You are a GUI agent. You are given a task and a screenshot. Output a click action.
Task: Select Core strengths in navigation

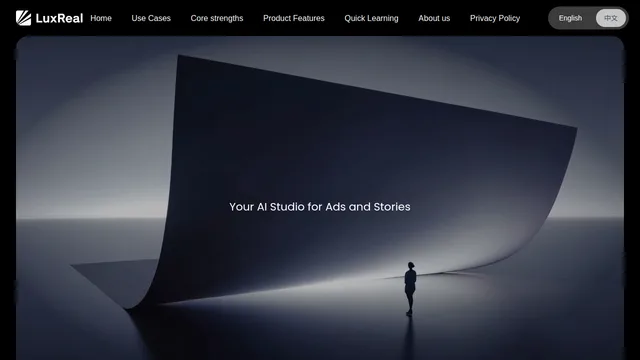click(x=217, y=18)
